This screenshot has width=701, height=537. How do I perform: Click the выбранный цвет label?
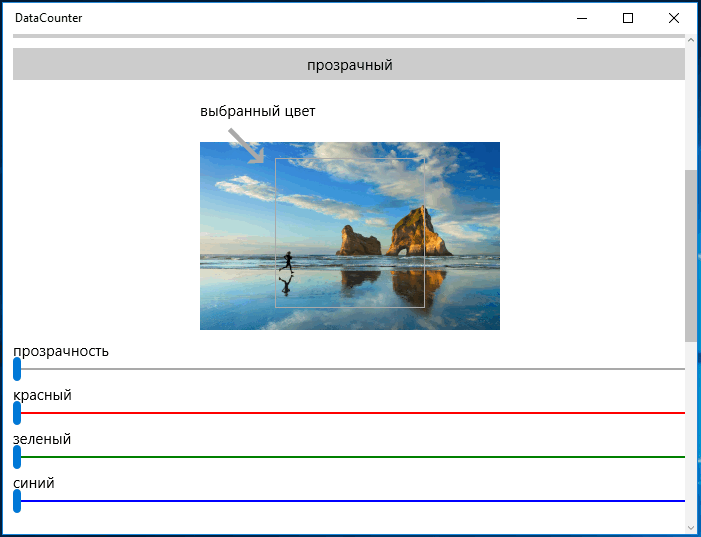[x=258, y=111]
